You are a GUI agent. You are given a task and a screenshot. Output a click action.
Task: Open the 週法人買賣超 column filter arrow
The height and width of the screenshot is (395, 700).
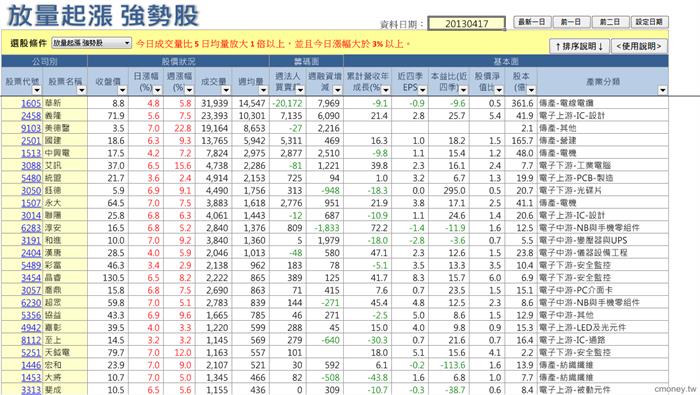(x=300, y=90)
